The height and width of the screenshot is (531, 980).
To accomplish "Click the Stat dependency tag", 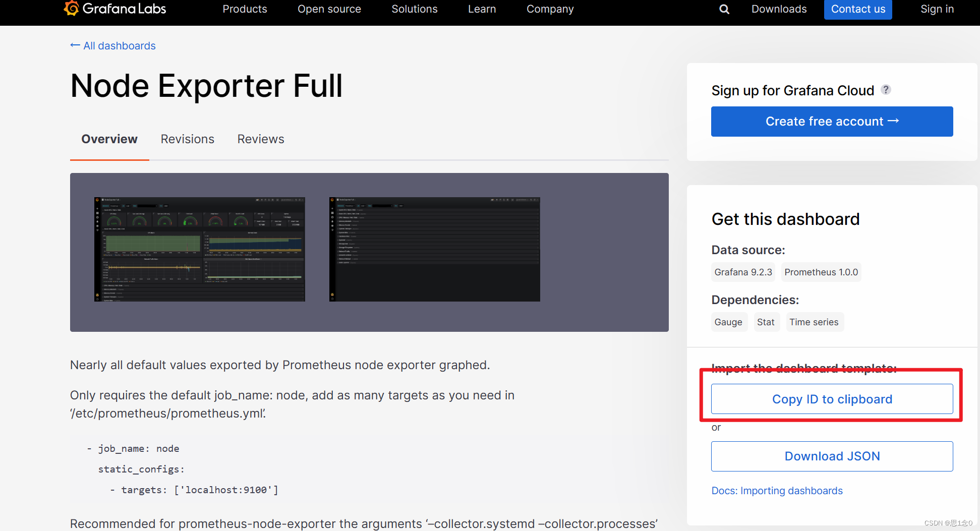I will point(766,322).
